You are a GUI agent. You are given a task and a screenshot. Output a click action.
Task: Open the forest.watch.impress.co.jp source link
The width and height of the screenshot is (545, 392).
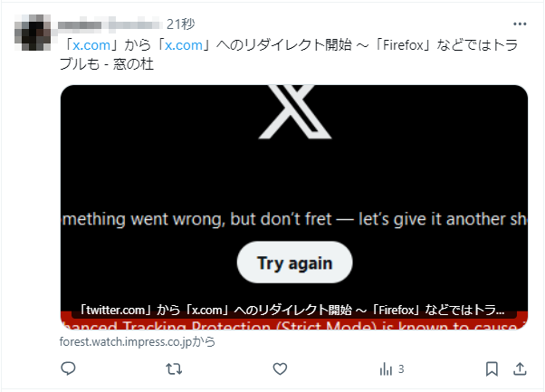[138, 341]
